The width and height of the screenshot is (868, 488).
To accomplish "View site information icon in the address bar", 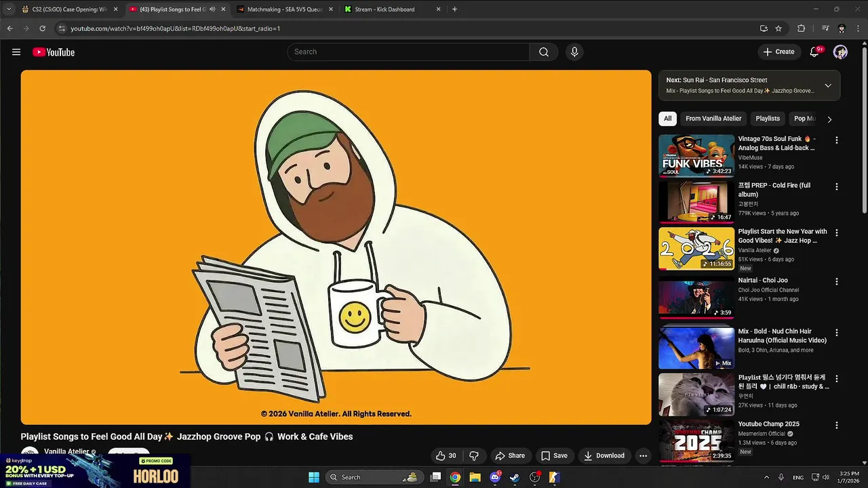I will click(x=62, y=28).
